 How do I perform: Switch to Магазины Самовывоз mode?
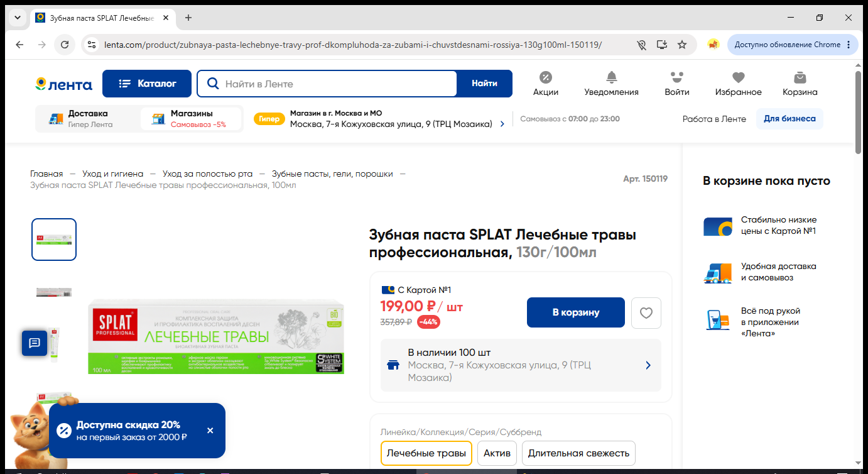[191, 119]
